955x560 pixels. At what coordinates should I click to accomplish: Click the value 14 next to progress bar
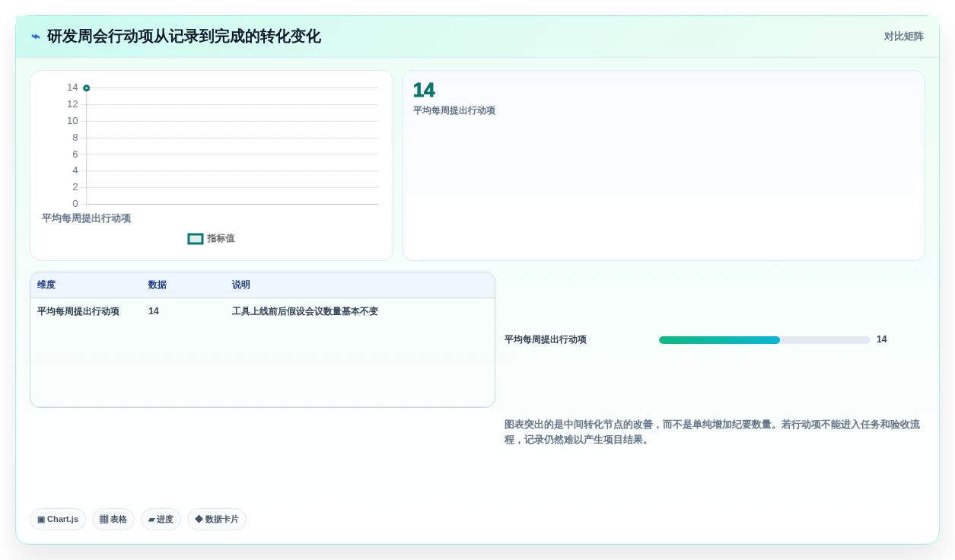click(x=882, y=339)
